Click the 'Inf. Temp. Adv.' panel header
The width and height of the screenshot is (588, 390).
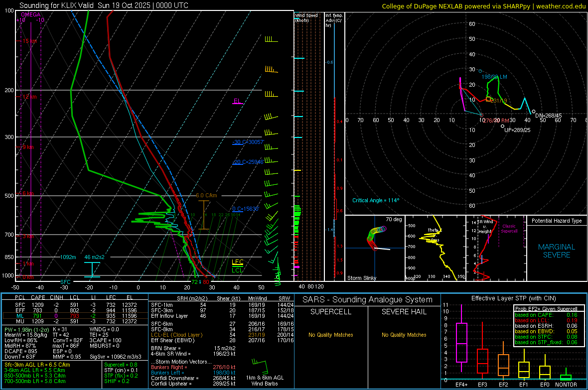(334, 20)
